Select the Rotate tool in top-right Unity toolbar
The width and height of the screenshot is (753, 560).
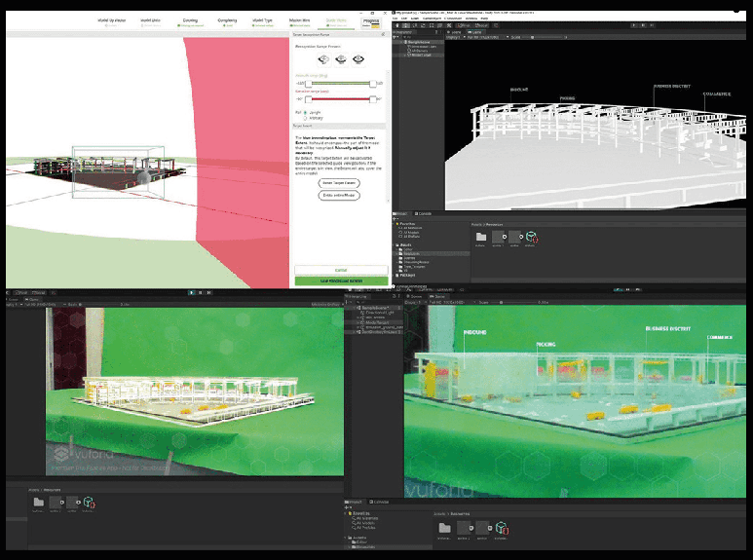click(414, 25)
